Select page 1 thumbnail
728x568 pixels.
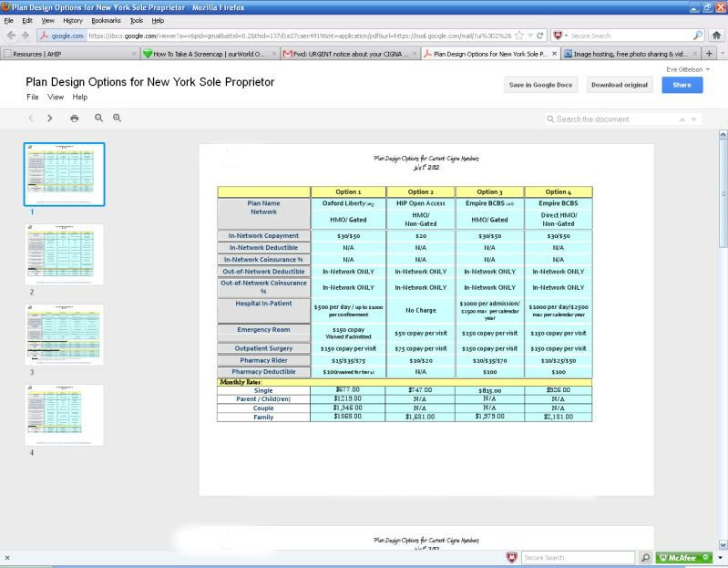click(x=64, y=174)
